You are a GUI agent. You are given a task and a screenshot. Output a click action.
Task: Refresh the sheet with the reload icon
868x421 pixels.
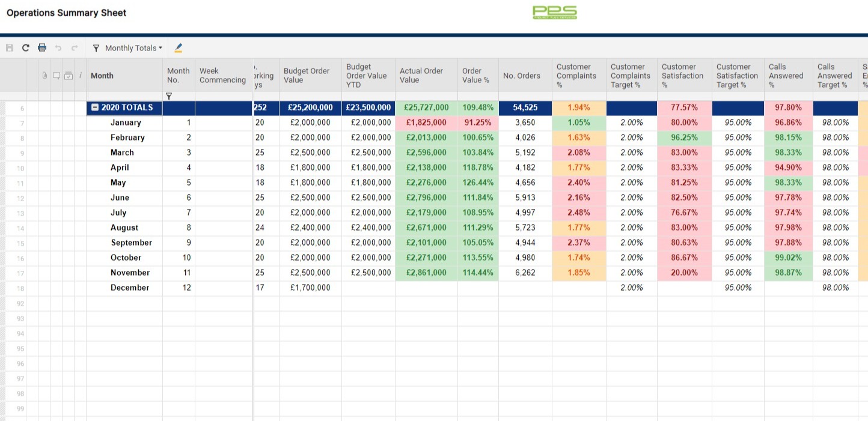pyautogui.click(x=25, y=48)
